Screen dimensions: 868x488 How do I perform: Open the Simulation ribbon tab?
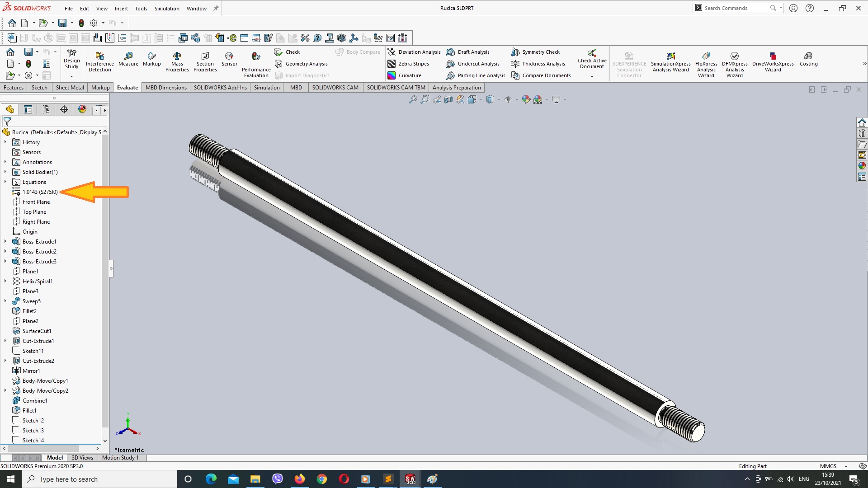267,87
